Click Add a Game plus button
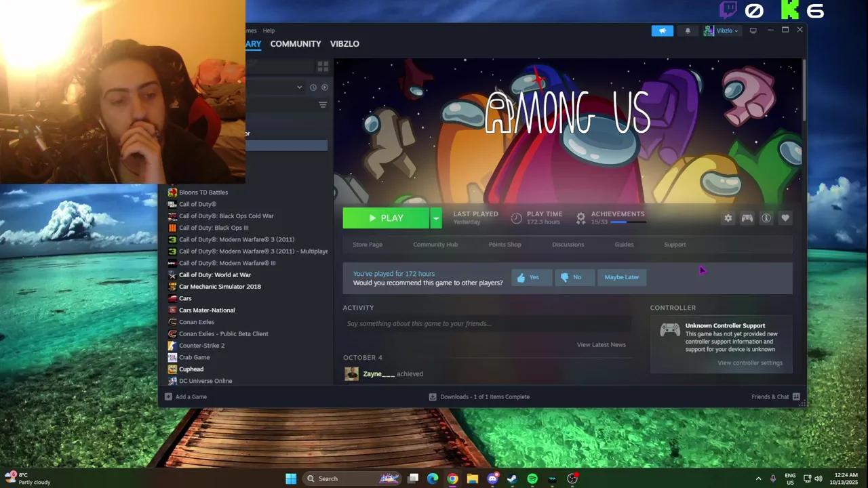The height and width of the screenshot is (488, 868). click(169, 397)
